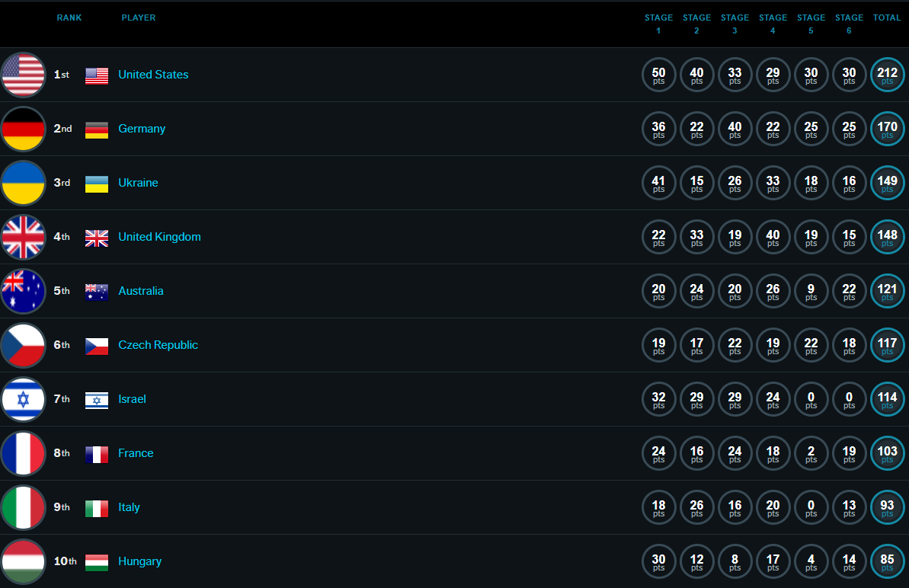This screenshot has width=909, height=588.
Task: Open the United Kingdom team link
Action: click(159, 237)
